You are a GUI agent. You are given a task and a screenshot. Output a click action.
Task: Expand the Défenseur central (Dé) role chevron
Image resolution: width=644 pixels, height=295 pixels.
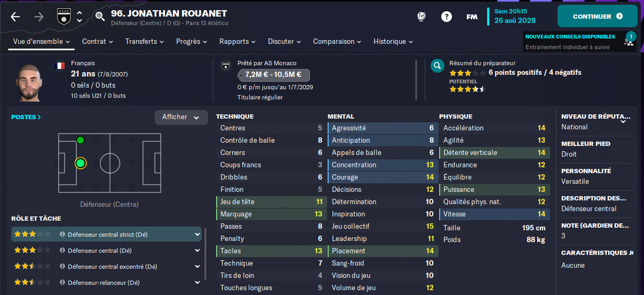point(197,251)
